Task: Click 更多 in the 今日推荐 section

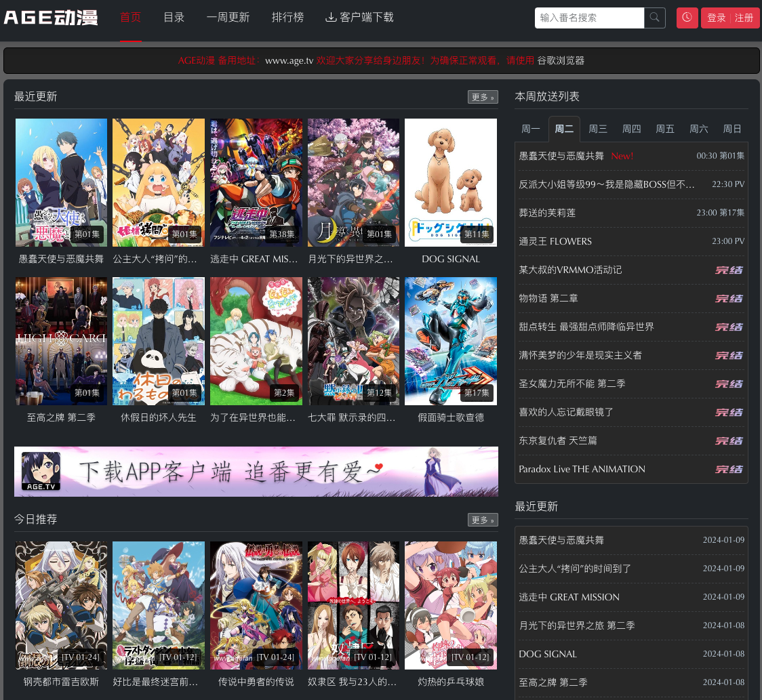Action: (x=482, y=520)
